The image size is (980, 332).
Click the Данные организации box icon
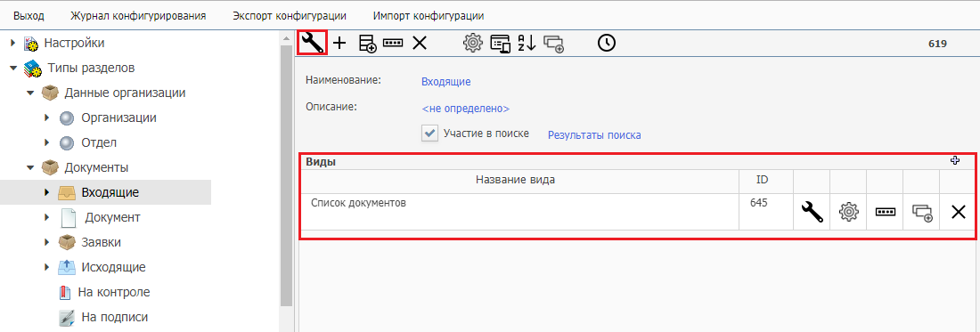click(50, 93)
